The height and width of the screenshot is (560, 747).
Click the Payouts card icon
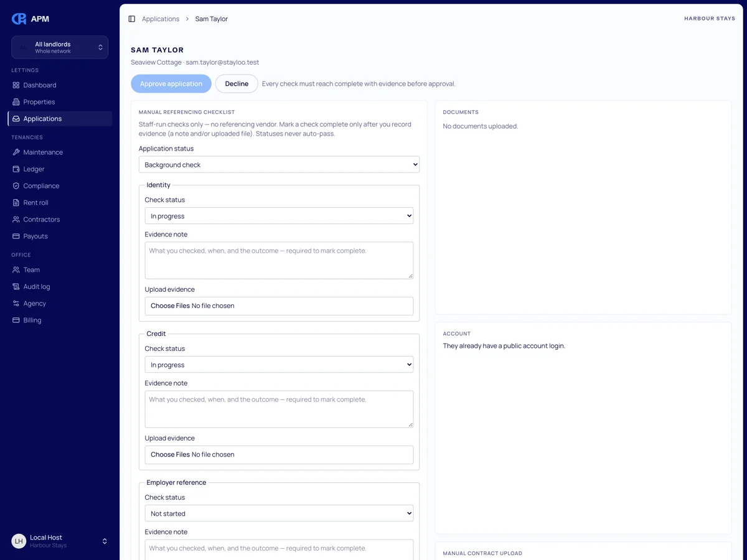[x=16, y=236]
